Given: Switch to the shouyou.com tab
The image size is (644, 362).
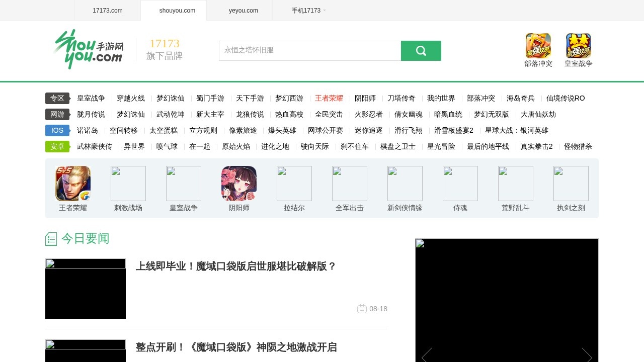Looking at the screenshot, I should click(174, 11).
